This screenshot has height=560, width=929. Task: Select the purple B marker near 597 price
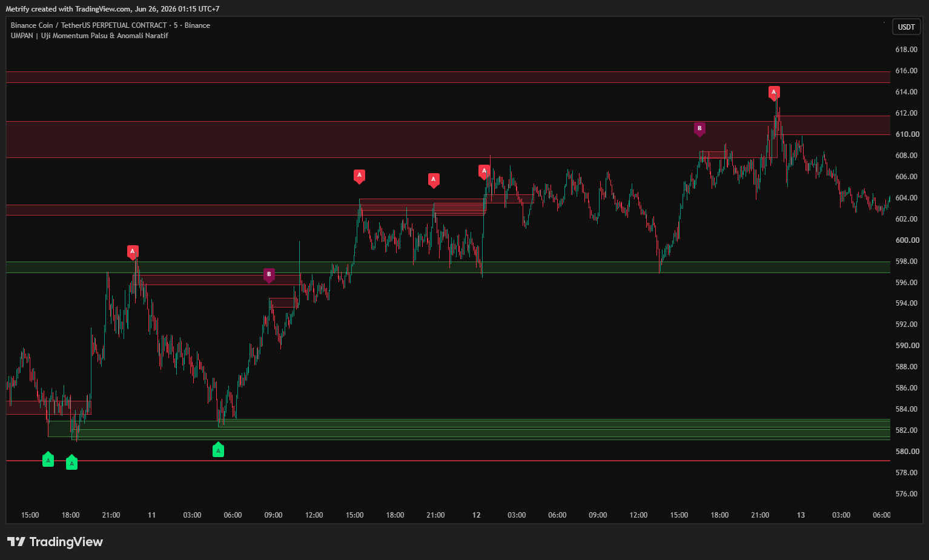(x=269, y=275)
